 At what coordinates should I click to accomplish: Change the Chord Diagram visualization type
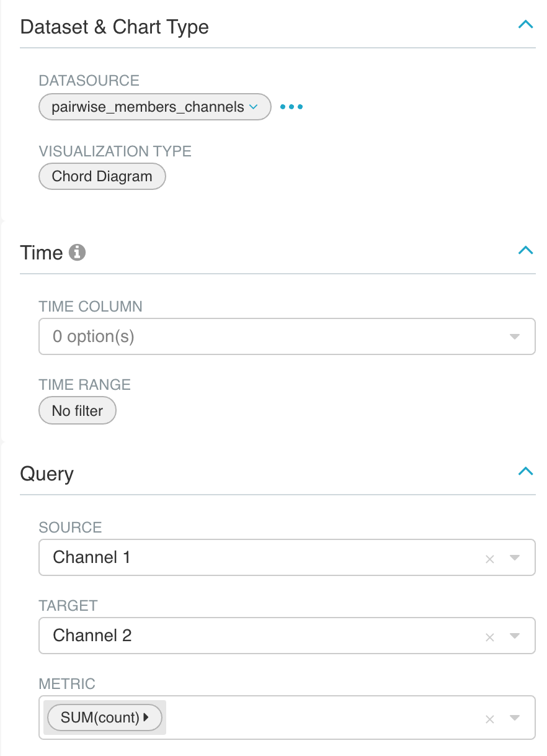102,176
